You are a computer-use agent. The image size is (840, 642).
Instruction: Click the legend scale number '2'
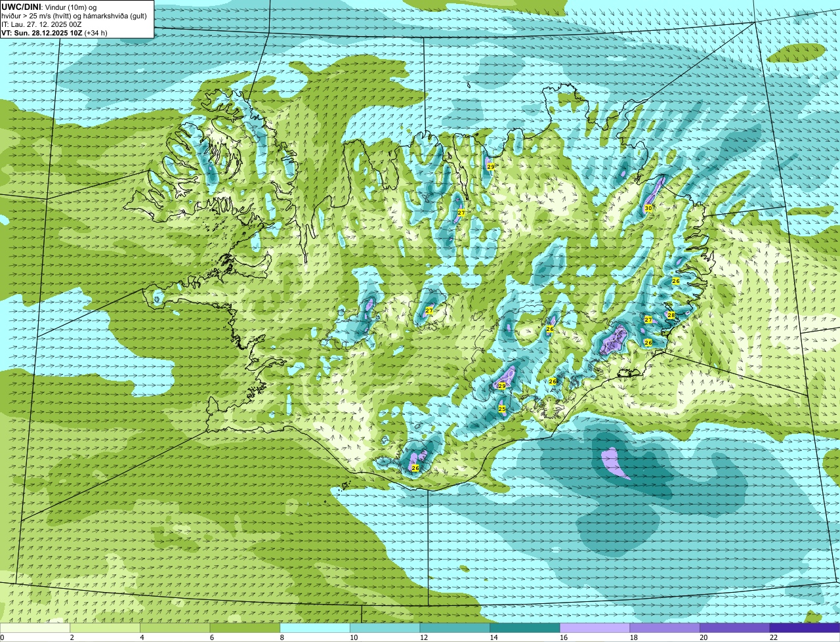[72, 637]
